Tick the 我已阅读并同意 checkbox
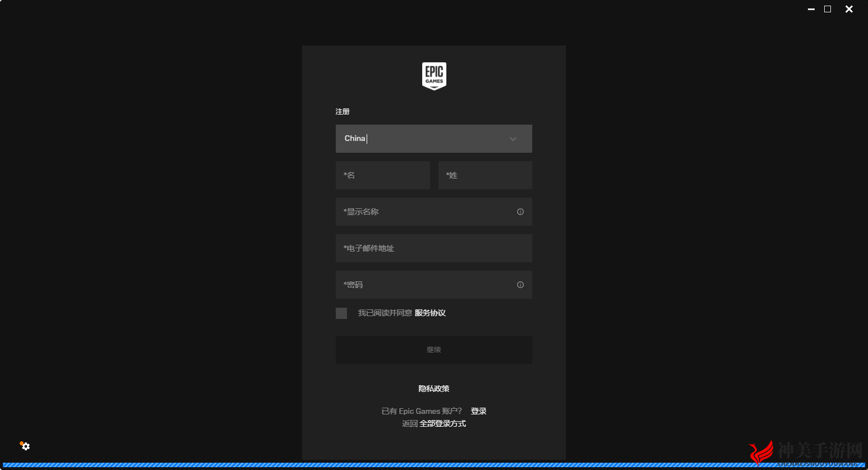Screen dimensions: 868x470 pyautogui.click(x=341, y=313)
